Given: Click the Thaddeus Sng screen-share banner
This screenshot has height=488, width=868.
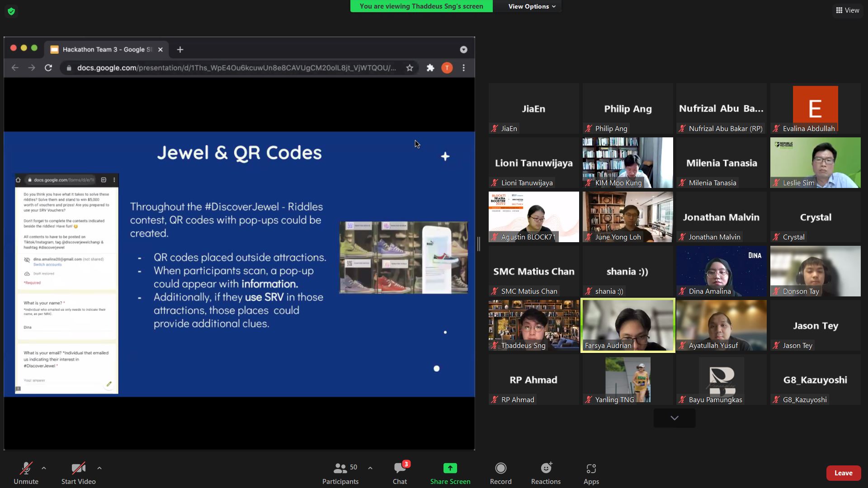Looking at the screenshot, I should click(x=421, y=6).
